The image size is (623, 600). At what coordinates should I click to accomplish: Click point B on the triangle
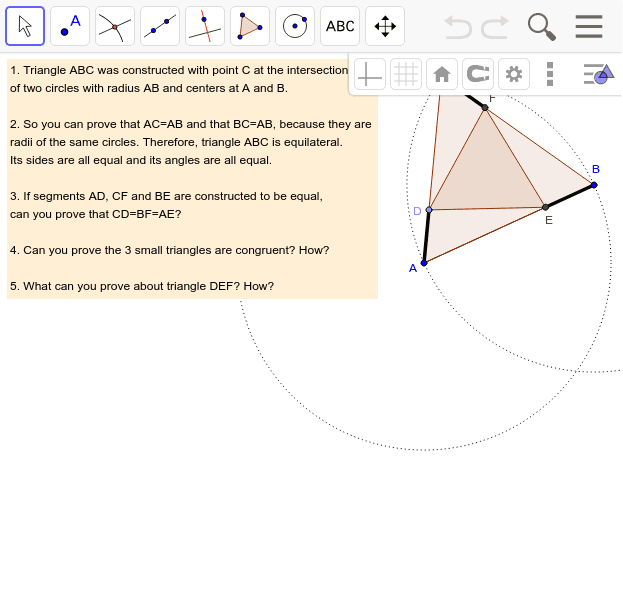pos(594,185)
